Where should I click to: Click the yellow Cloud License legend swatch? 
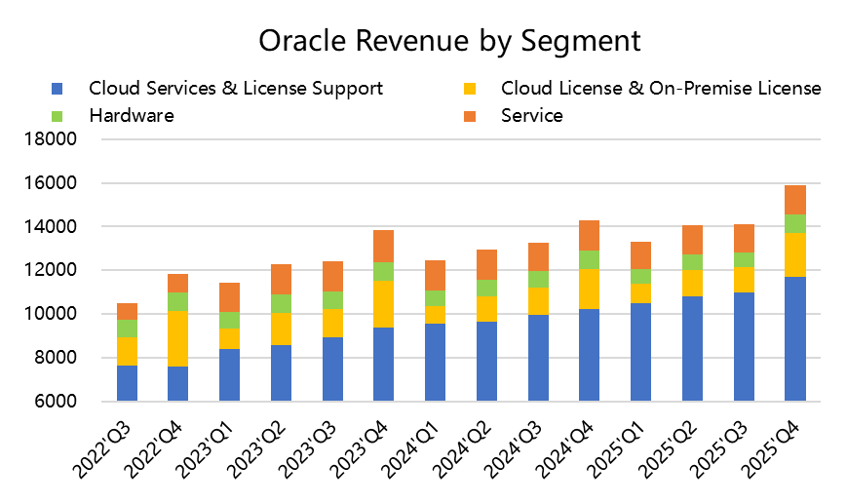point(470,89)
